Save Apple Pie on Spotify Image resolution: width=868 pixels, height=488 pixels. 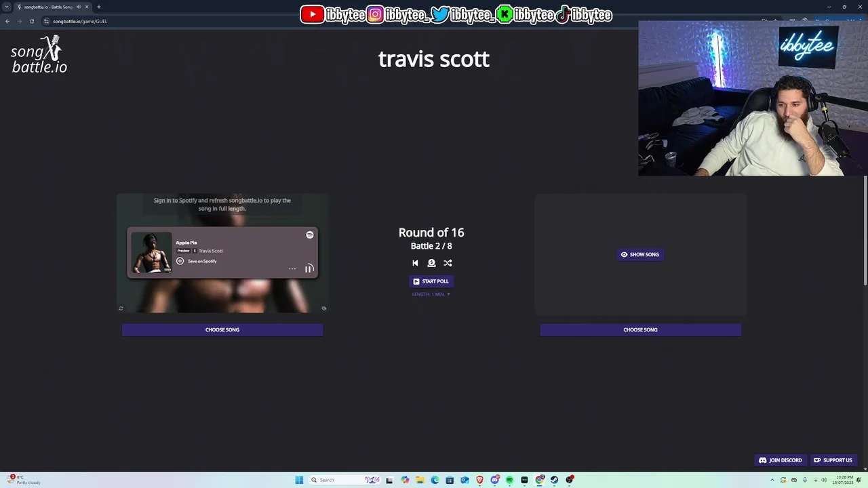197,261
